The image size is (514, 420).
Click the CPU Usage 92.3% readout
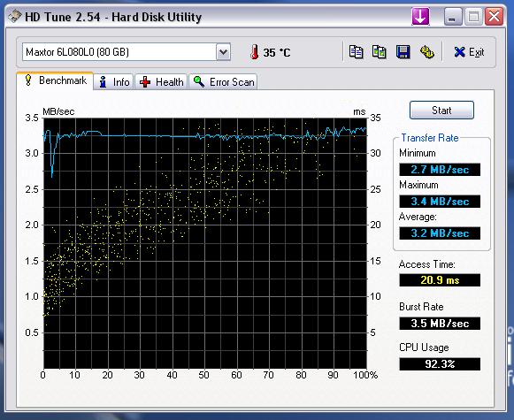click(440, 364)
